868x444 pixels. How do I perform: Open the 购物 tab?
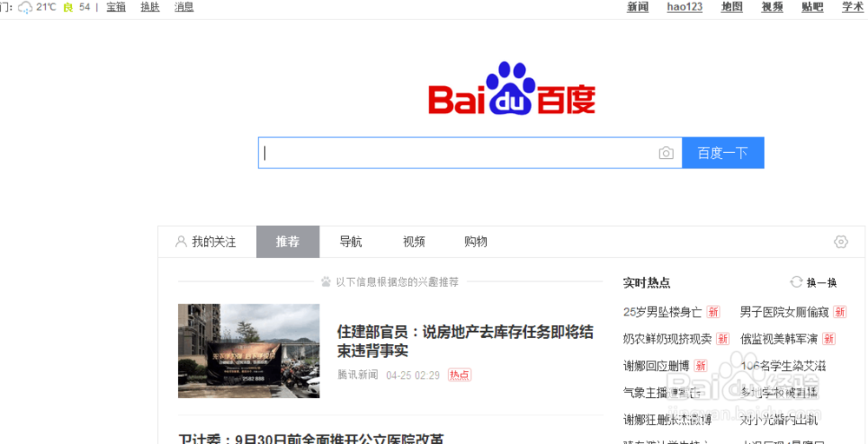pyautogui.click(x=476, y=242)
